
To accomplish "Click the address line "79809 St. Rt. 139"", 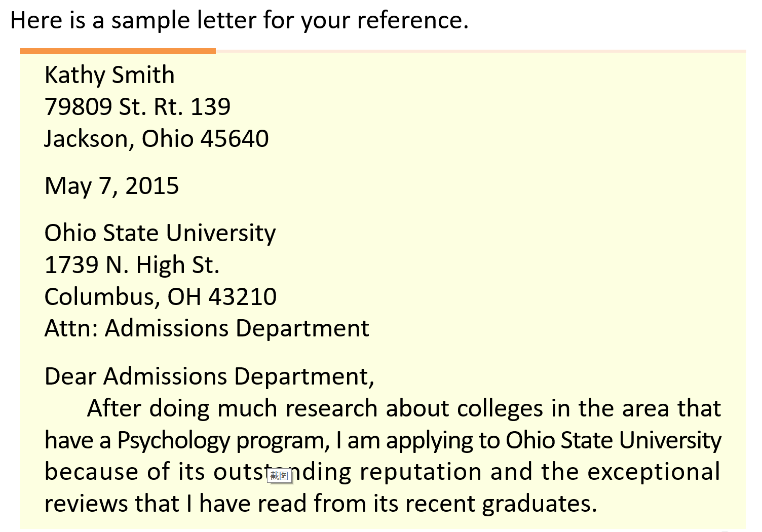I will pyautogui.click(x=137, y=107).
